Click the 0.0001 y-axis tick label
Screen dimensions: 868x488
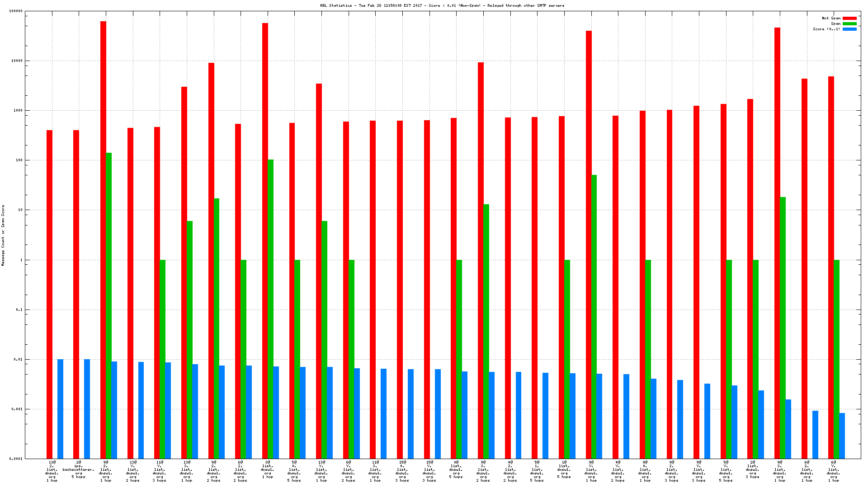[x=15, y=459]
